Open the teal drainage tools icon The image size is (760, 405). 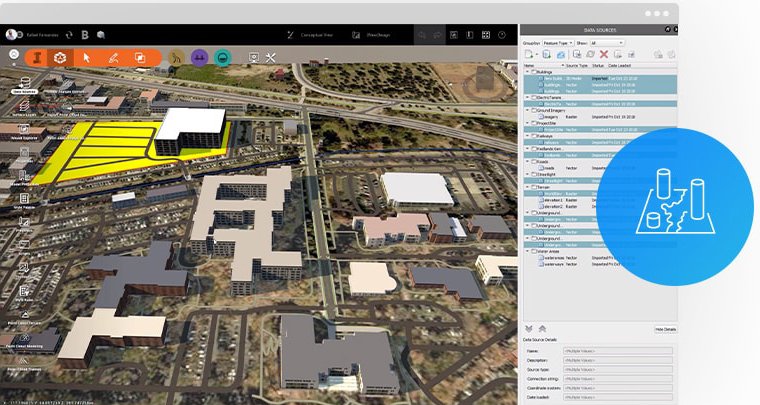pyautogui.click(x=222, y=58)
